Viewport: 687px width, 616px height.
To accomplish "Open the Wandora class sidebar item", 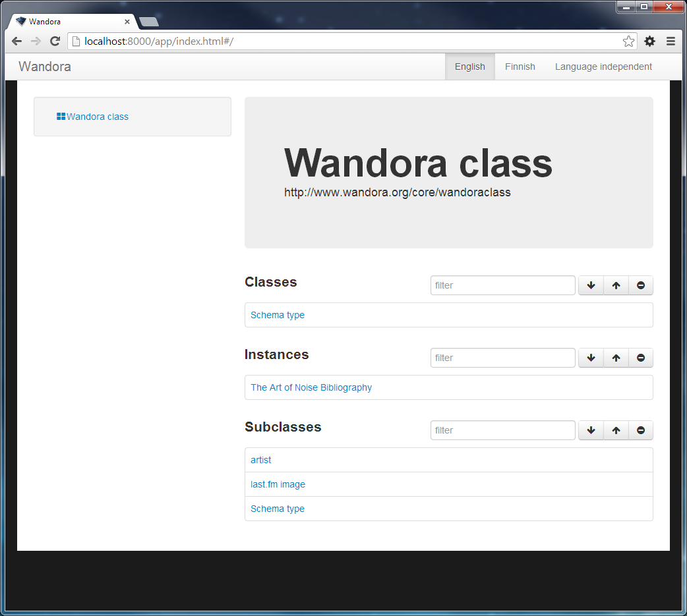I will 97,117.
